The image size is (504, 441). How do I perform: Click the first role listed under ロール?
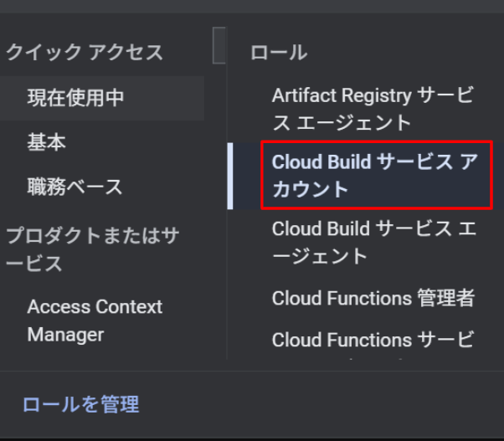click(x=372, y=109)
